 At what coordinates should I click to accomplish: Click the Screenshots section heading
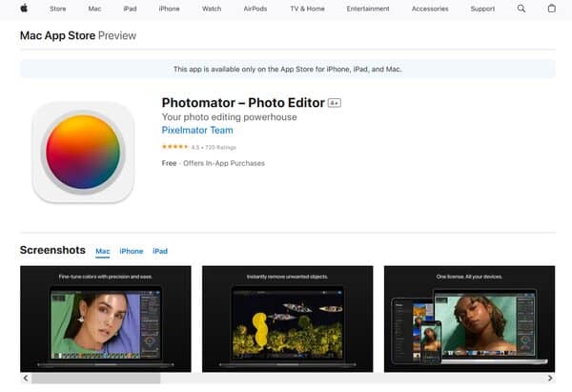52,250
